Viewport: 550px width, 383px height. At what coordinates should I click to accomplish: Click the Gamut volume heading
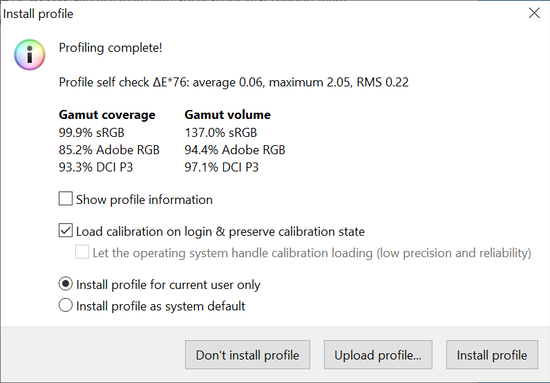(228, 115)
